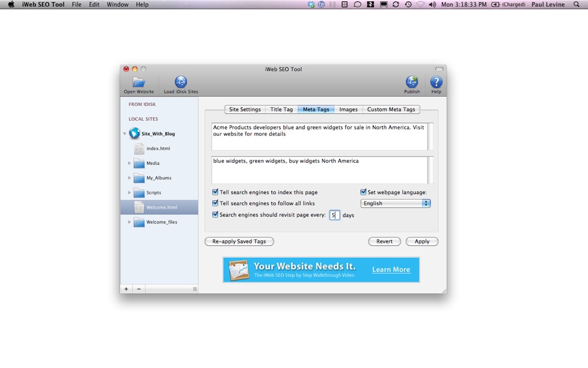Viewport: 588px width, 368px height.
Task: Click the volume icon in the menu bar
Action: click(433, 4)
